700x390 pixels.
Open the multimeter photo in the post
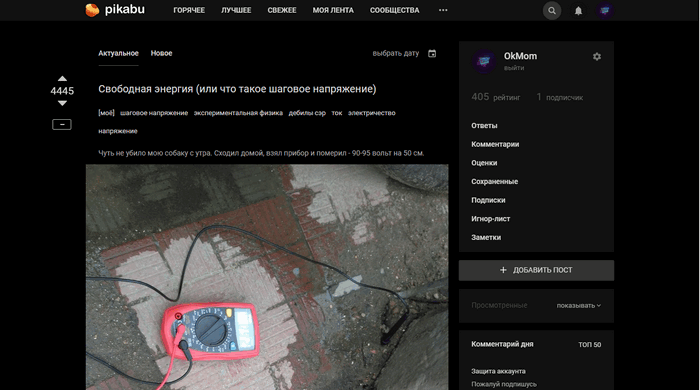pyautogui.click(x=267, y=277)
